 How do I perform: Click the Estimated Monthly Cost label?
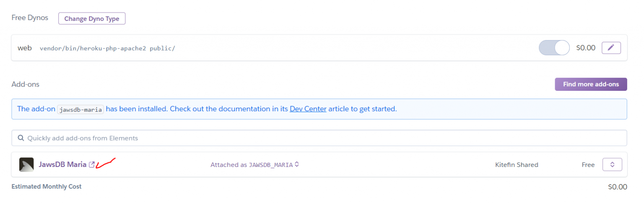[47, 187]
